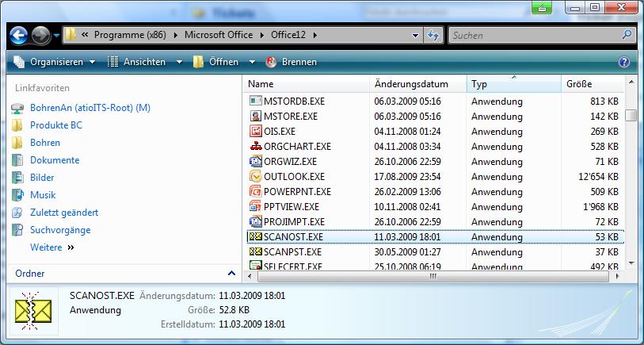The height and width of the screenshot is (345, 644).
Task: Click the SCANOST.EXE preview thumbnail in details pane
Action: pyautogui.click(x=34, y=311)
